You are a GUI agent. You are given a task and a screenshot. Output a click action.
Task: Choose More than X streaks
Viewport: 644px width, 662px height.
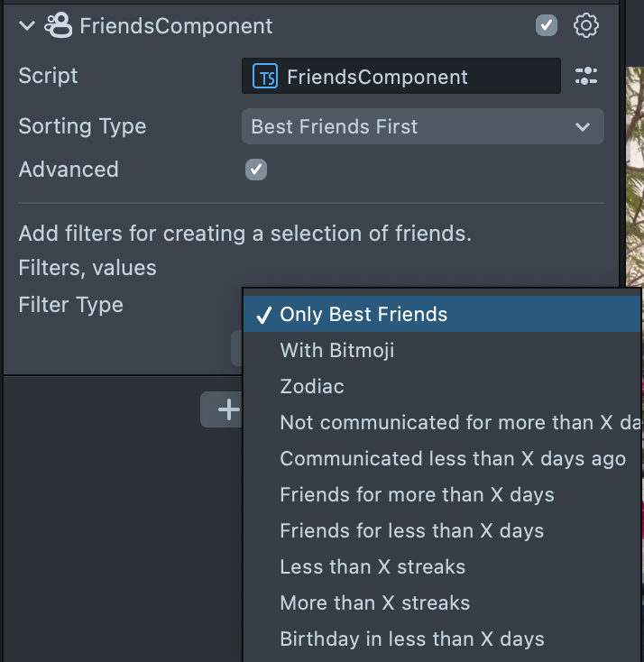(374, 602)
